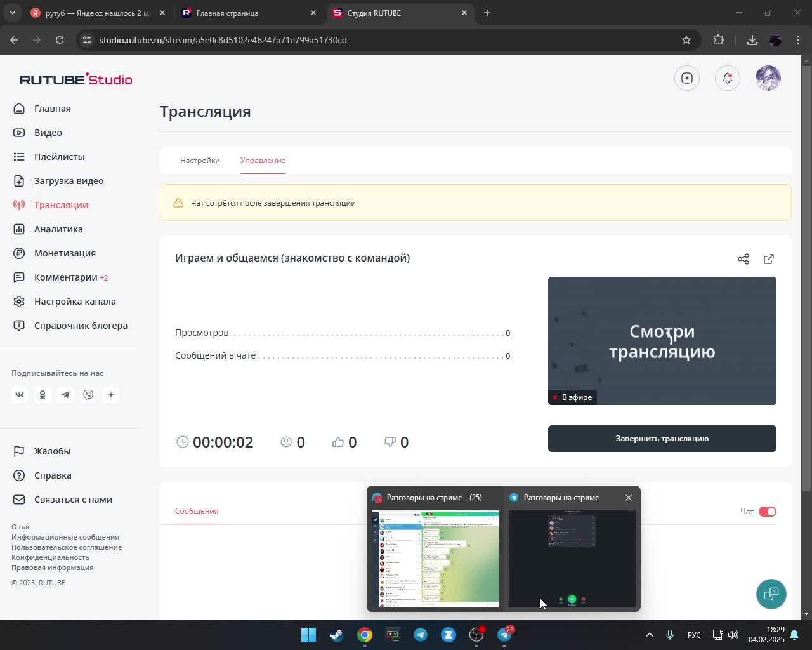Screen dimensions: 812x650
Task: Click Завершить трансляцию button
Action: pos(662,439)
